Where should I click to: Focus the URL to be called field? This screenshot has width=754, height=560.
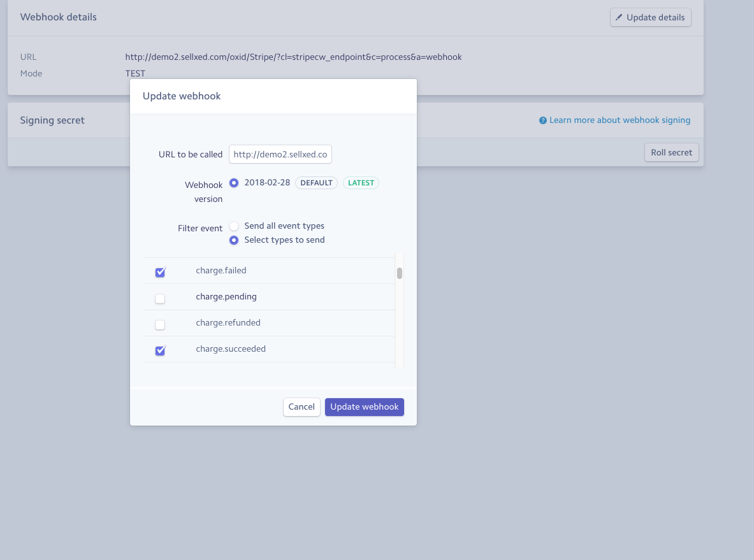pos(280,154)
